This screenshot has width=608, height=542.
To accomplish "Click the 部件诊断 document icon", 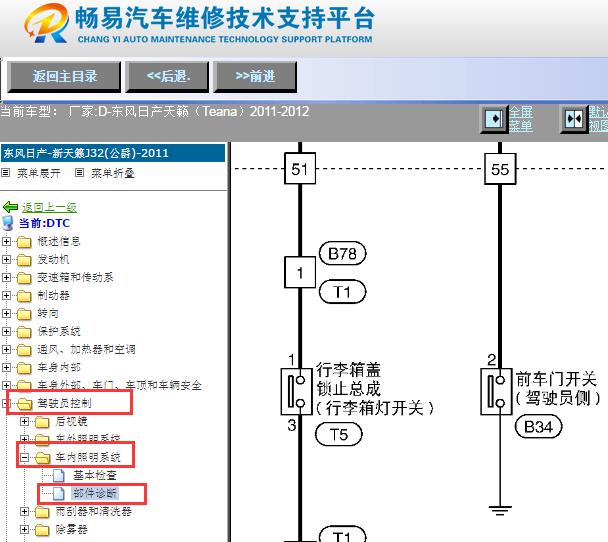I will pyautogui.click(x=59, y=494).
